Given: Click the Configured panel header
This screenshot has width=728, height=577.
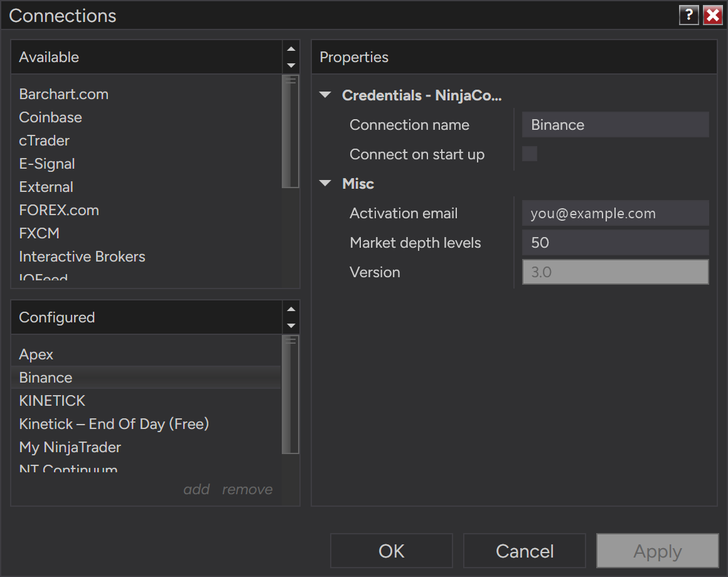Looking at the screenshot, I should click(x=147, y=317).
